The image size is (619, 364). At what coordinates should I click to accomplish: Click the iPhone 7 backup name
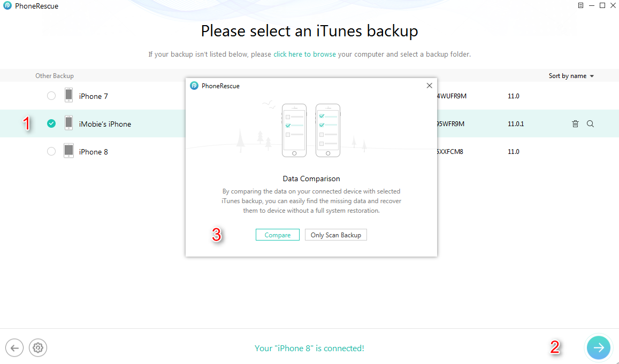click(93, 96)
